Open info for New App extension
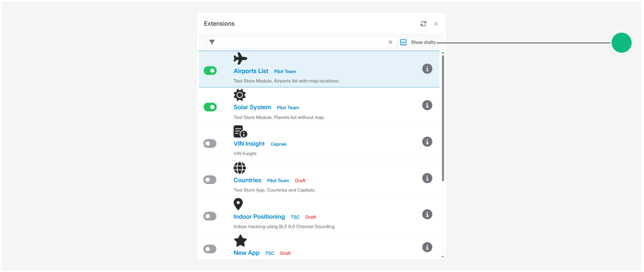 pos(427,247)
